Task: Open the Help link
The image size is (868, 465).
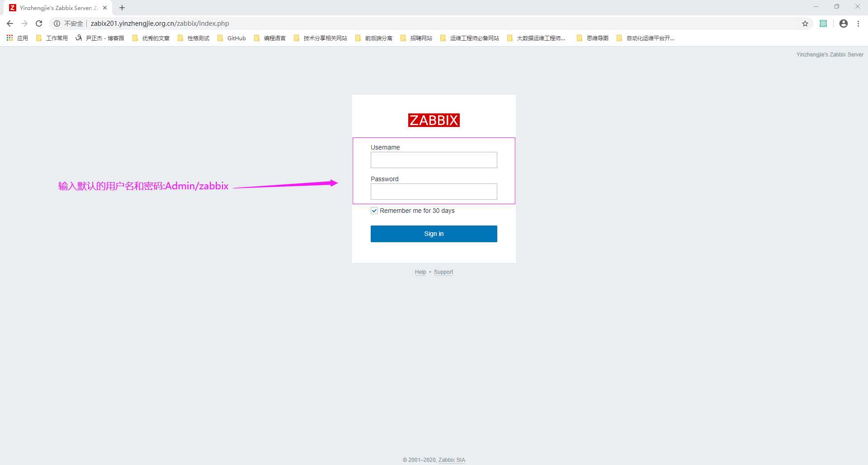Action: pyautogui.click(x=420, y=272)
